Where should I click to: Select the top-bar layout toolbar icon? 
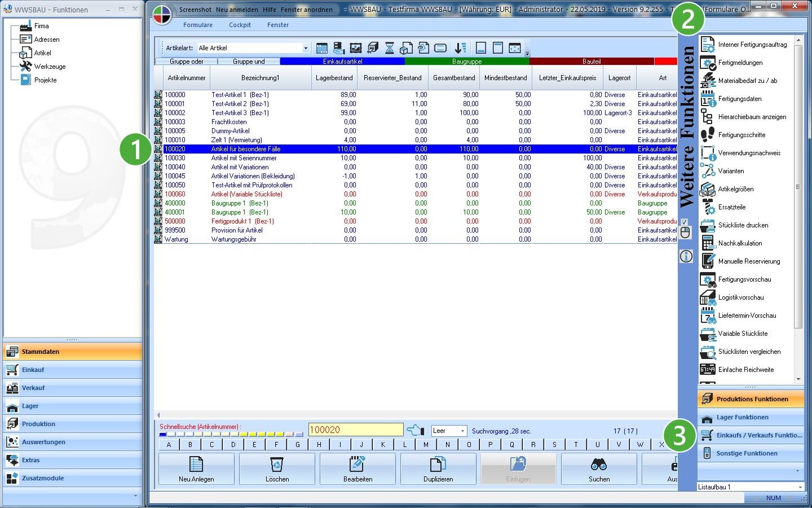(x=498, y=48)
